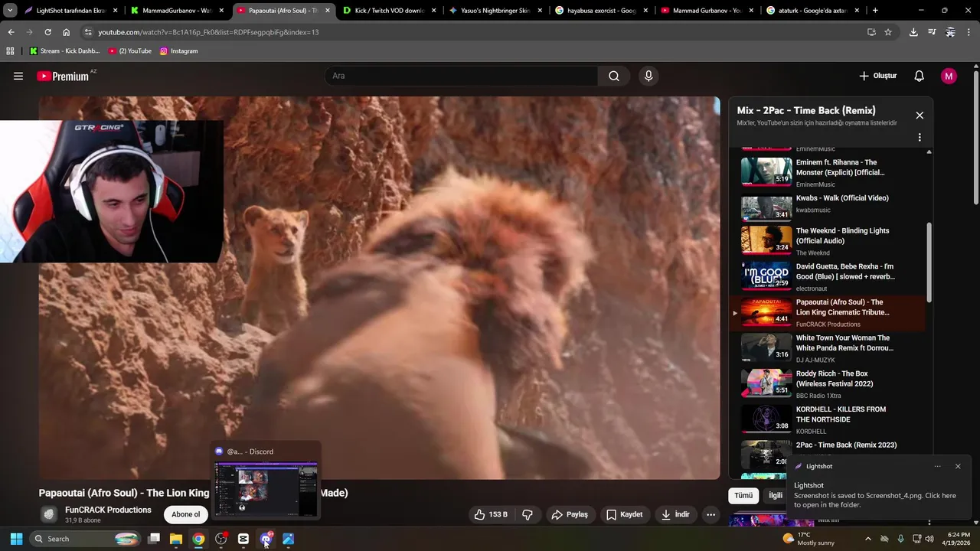Screen dimensions: 980x551
Task: Go to the YouTube Premium home logo
Action: coord(63,76)
